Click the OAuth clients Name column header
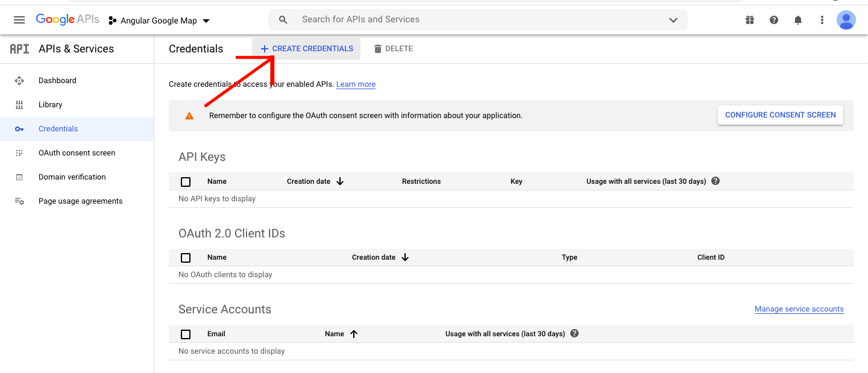 pos(217,257)
